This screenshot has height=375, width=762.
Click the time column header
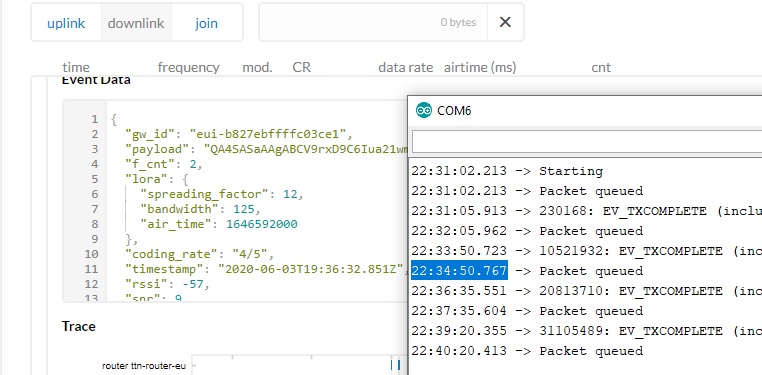(x=76, y=68)
